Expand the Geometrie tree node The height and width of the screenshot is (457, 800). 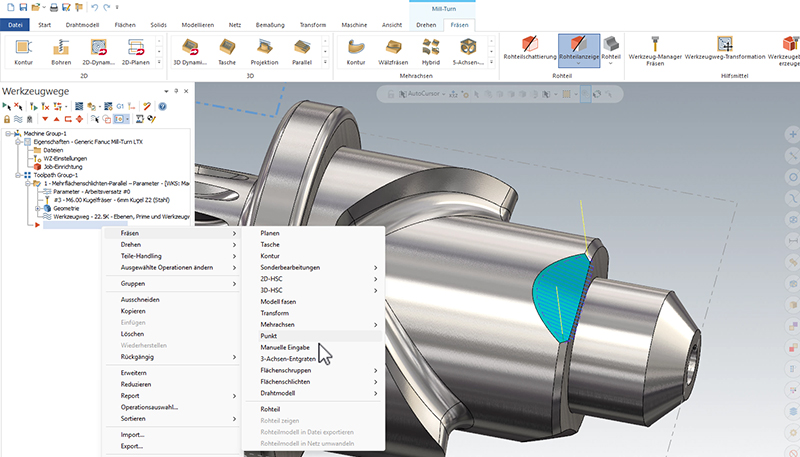point(37,207)
